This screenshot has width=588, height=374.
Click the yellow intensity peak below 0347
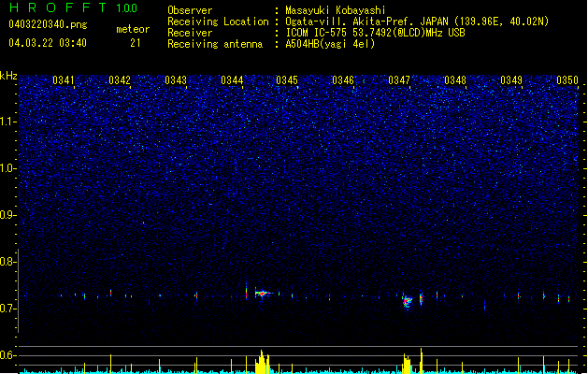point(408,364)
